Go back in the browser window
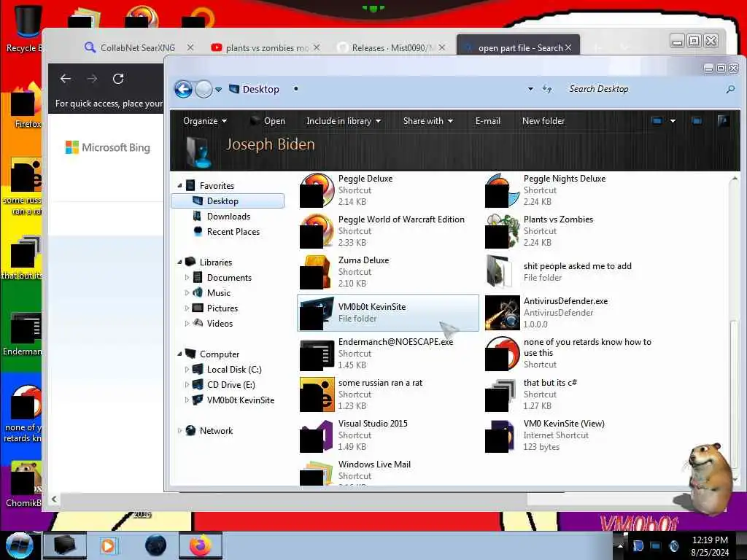Image resolution: width=747 pixels, height=560 pixels. coord(66,79)
